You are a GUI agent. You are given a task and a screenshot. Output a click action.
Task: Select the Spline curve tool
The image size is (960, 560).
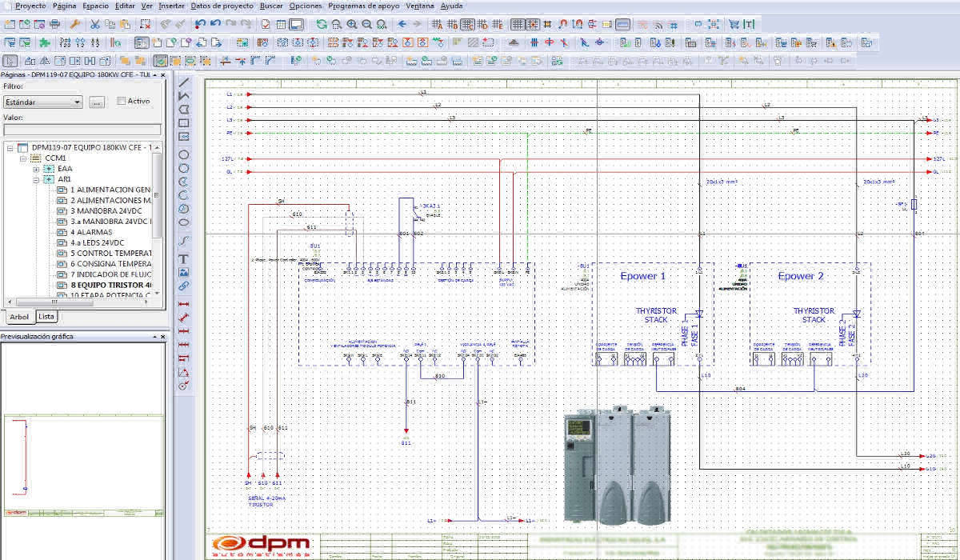click(184, 240)
